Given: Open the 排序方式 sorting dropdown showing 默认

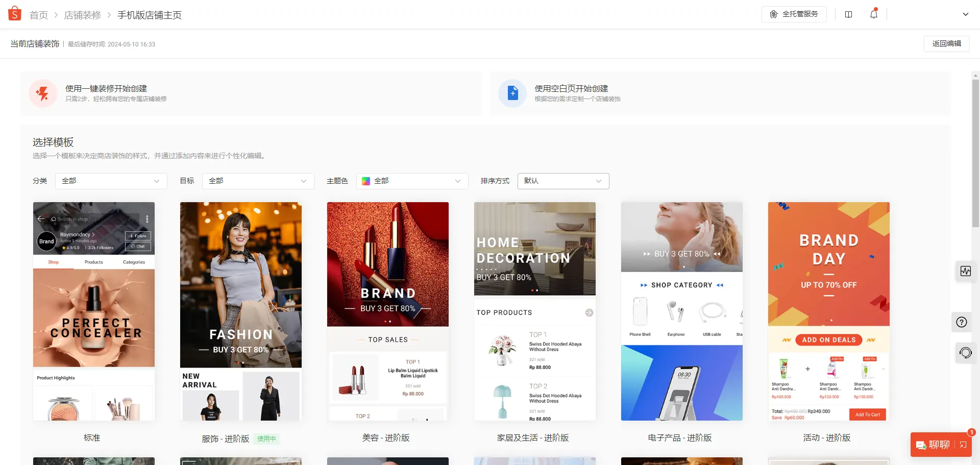Looking at the screenshot, I should point(562,181).
